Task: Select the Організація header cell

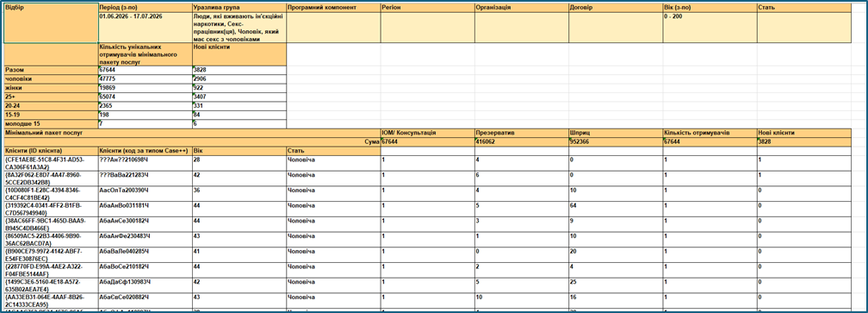Action: coord(522,9)
